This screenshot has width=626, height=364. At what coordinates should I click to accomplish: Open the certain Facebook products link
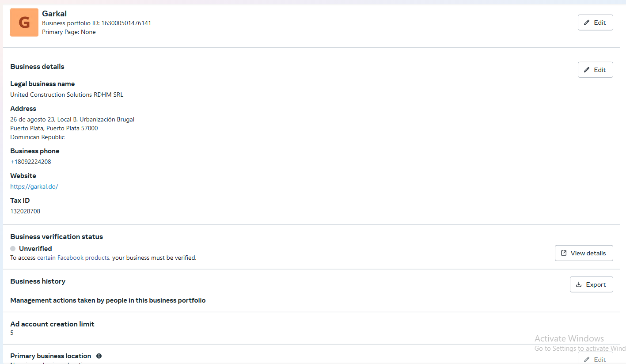[x=73, y=258]
